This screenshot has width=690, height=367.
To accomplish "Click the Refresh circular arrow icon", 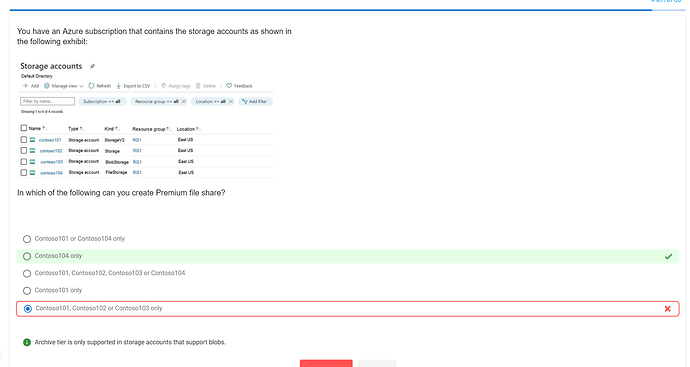I will click(x=91, y=86).
